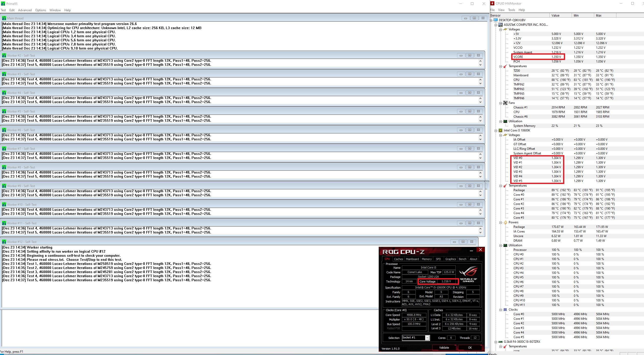Select the System Memory utilization row

566,126
